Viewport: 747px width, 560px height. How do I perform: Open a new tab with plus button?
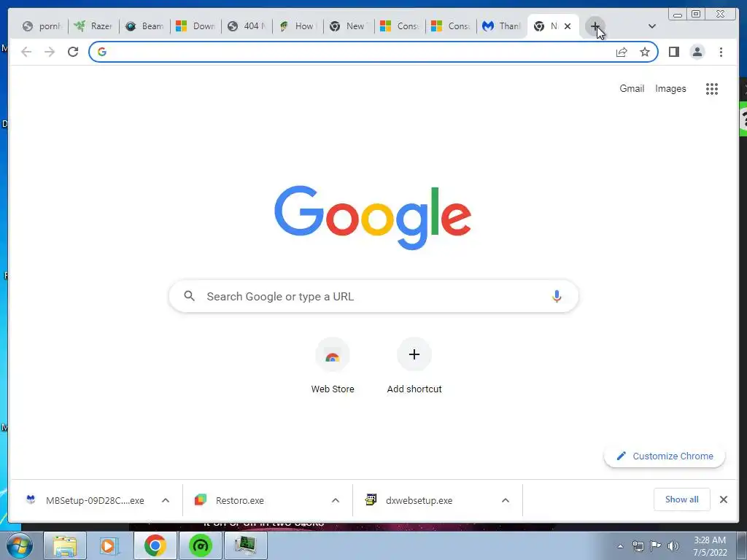(x=595, y=26)
